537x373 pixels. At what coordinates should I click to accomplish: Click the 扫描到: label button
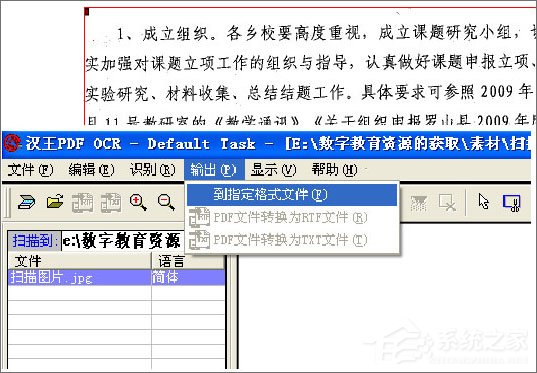[x=34, y=241]
